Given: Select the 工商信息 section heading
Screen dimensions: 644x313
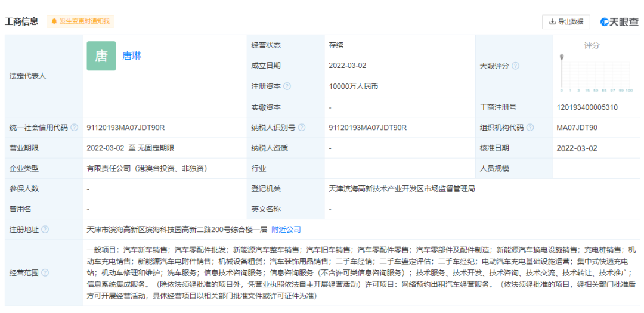Looking at the screenshot, I should tap(22, 21).
